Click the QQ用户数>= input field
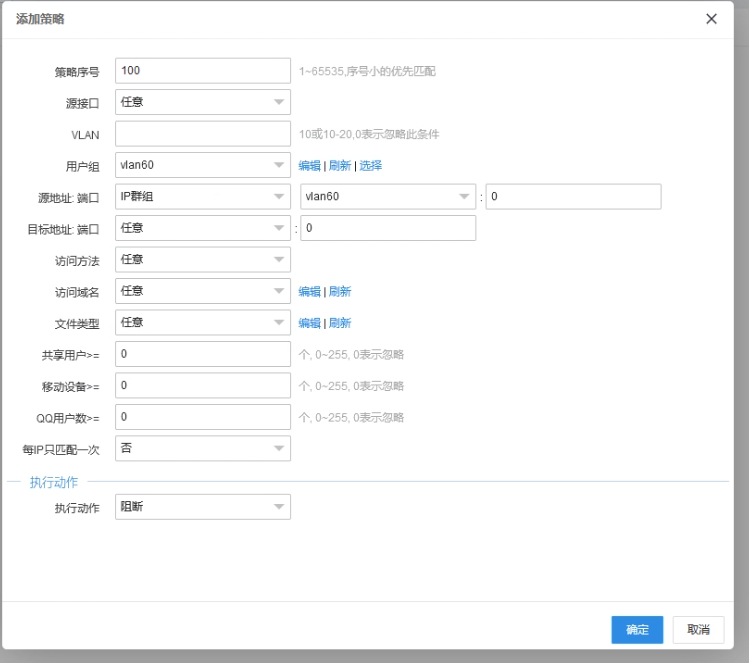This screenshot has width=749, height=663. click(203, 417)
